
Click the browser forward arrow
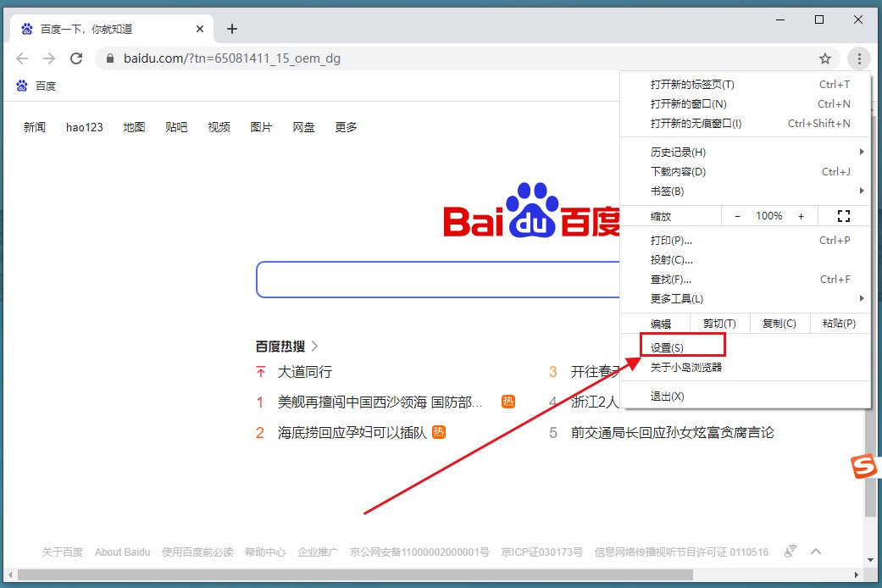(49, 58)
